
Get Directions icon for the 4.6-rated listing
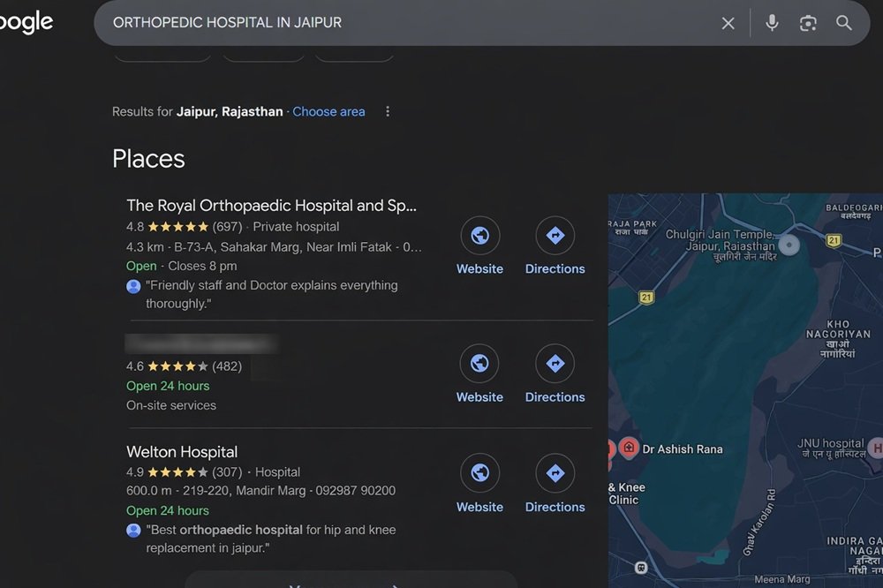point(555,363)
